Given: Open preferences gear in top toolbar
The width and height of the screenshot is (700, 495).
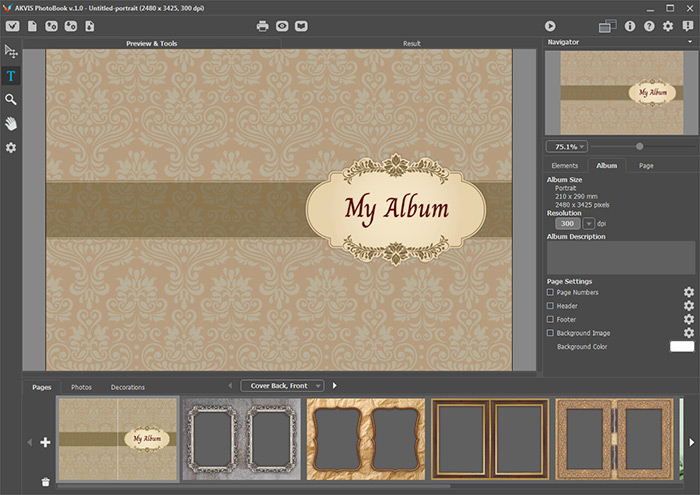Looking at the screenshot, I should coord(668,26).
